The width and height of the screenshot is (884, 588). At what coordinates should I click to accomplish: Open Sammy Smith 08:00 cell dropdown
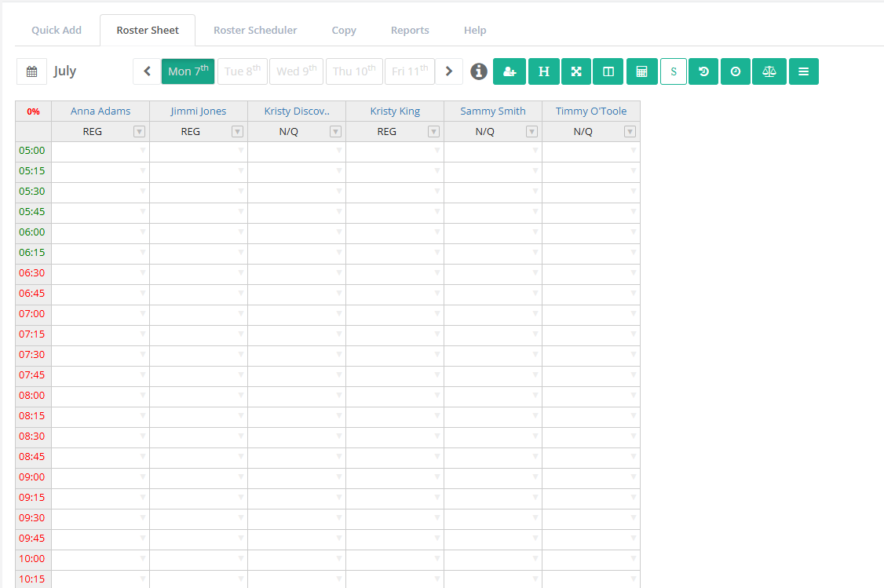point(535,396)
